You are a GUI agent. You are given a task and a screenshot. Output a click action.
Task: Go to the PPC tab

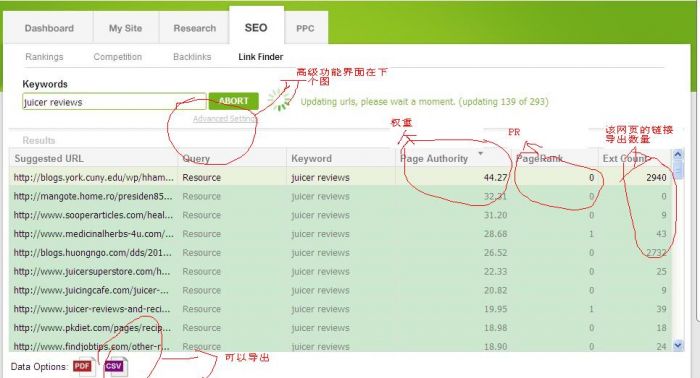coord(305,28)
